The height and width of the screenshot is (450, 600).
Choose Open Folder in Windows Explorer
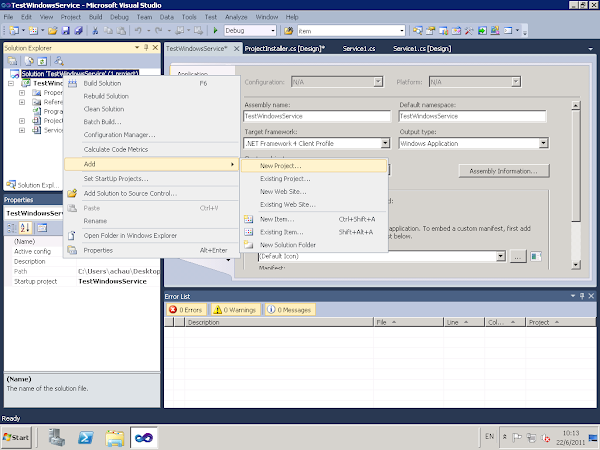[151, 236]
